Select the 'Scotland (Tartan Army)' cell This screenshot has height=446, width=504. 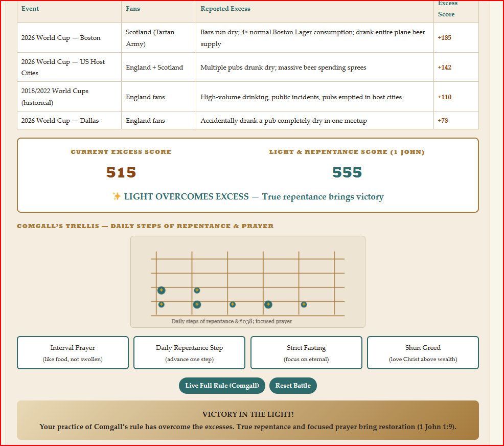[158, 38]
